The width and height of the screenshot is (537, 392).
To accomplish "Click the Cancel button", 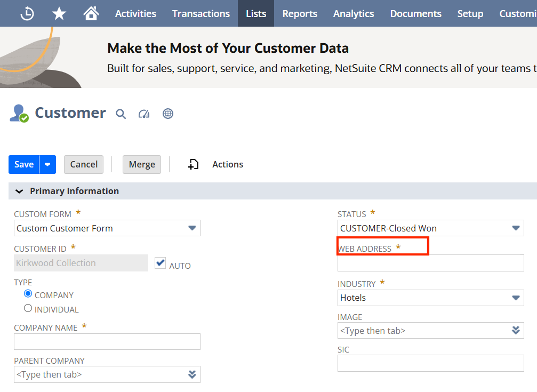I will (x=84, y=164).
